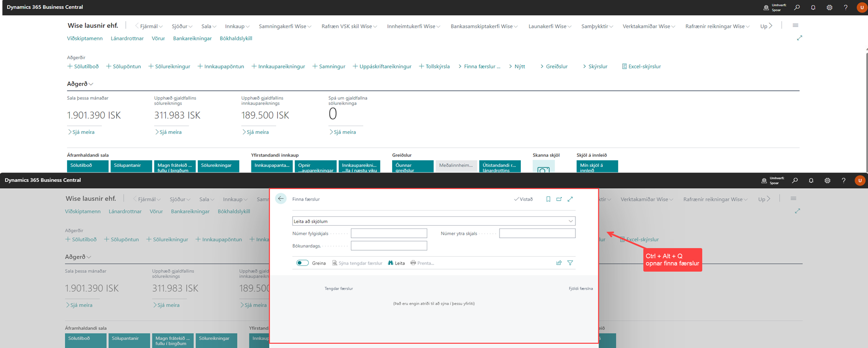Click the Leita binoculars action
The width and height of the screenshot is (868, 348).
tap(396, 263)
